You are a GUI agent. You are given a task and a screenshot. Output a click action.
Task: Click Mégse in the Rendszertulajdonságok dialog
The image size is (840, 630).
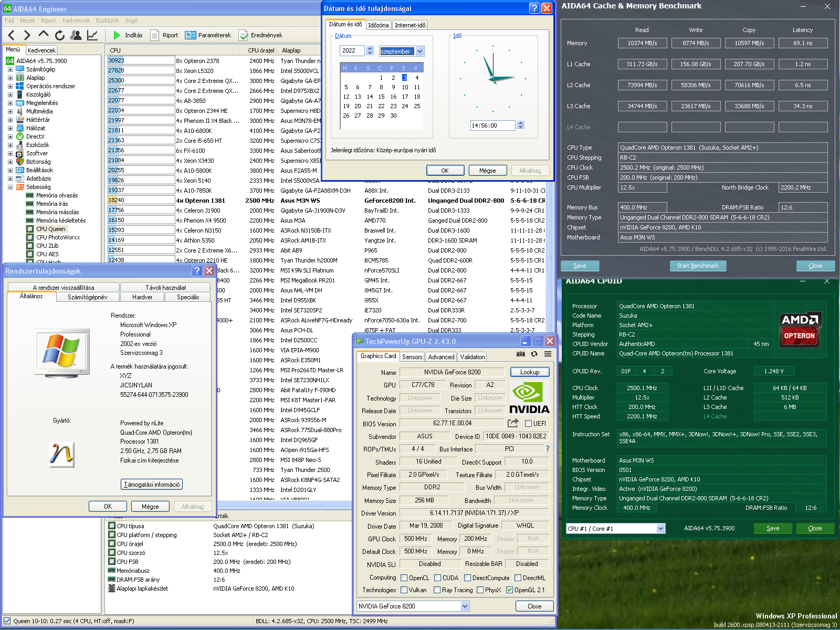pyautogui.click(x=150, y=506)
